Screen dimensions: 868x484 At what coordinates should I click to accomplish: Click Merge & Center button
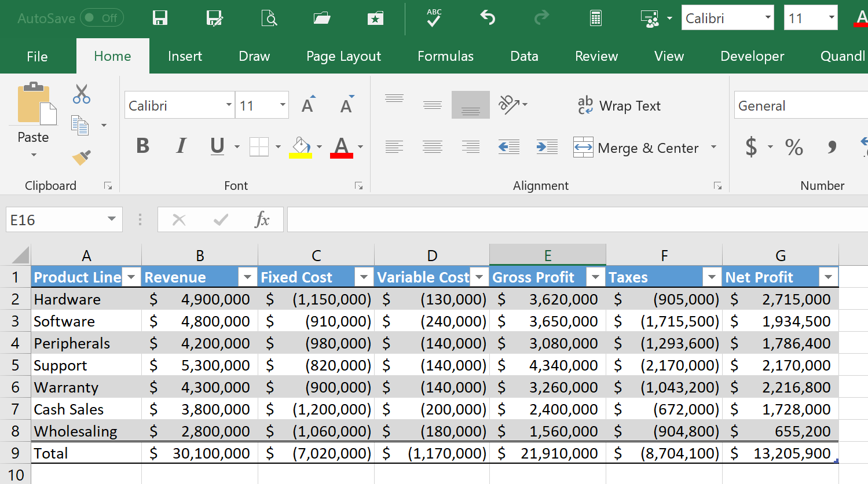(x=636, y=148)
